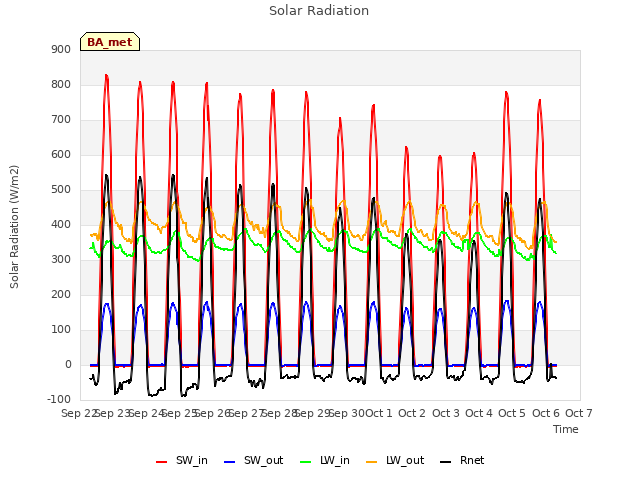Click the Sep 22 x-axis tick label
Viewport: 640px width, 480px height.
tap(80, 413)
